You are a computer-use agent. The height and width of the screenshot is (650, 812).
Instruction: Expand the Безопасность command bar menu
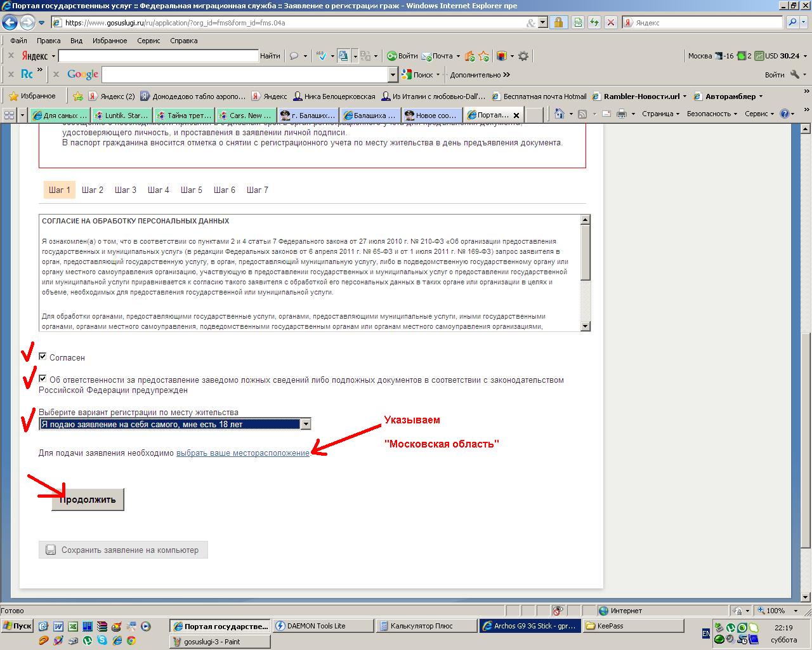coord(711,114)
